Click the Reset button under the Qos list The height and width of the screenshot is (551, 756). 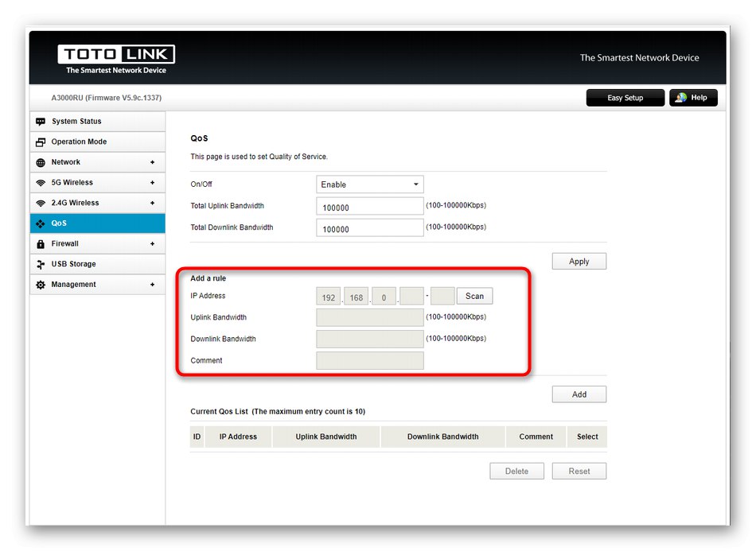coord(579,471)
